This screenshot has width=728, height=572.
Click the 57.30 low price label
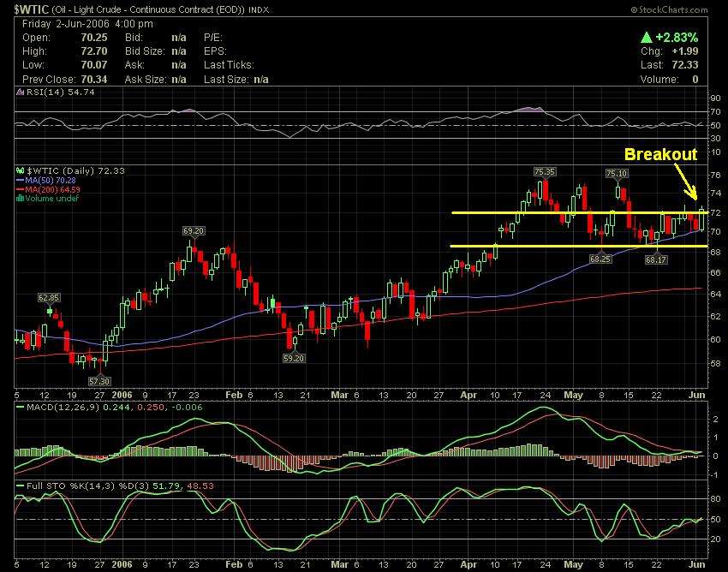[x=99, y=381]
